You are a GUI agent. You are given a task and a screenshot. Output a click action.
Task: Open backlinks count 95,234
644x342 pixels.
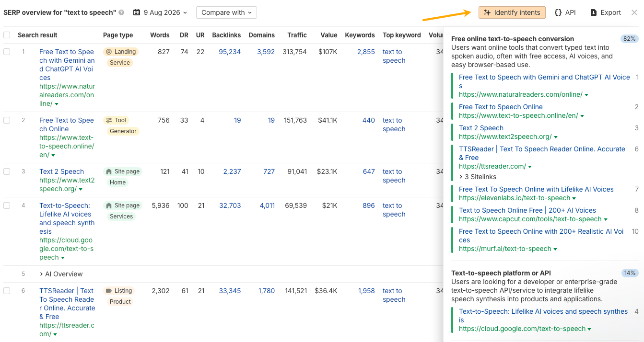pos(230,52)
